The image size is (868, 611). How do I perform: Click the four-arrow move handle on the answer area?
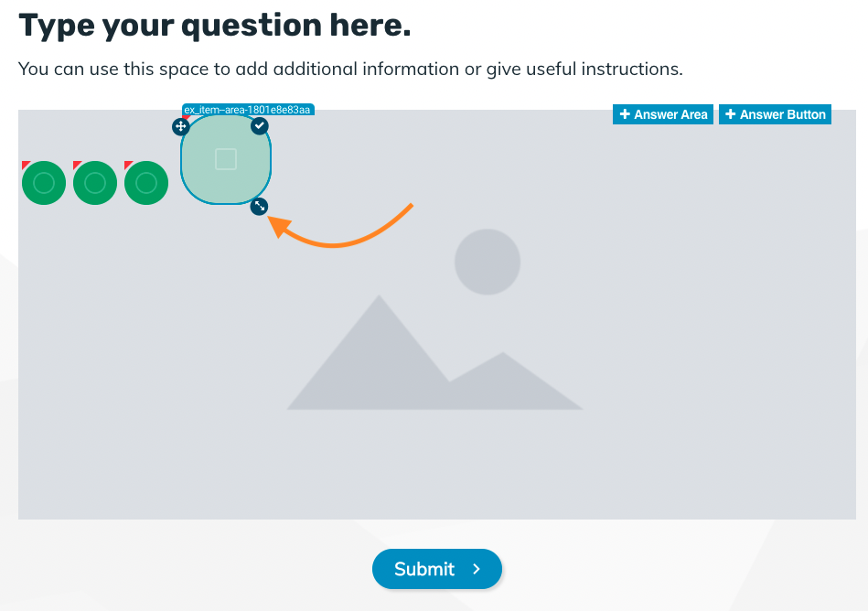coord(180,127)
